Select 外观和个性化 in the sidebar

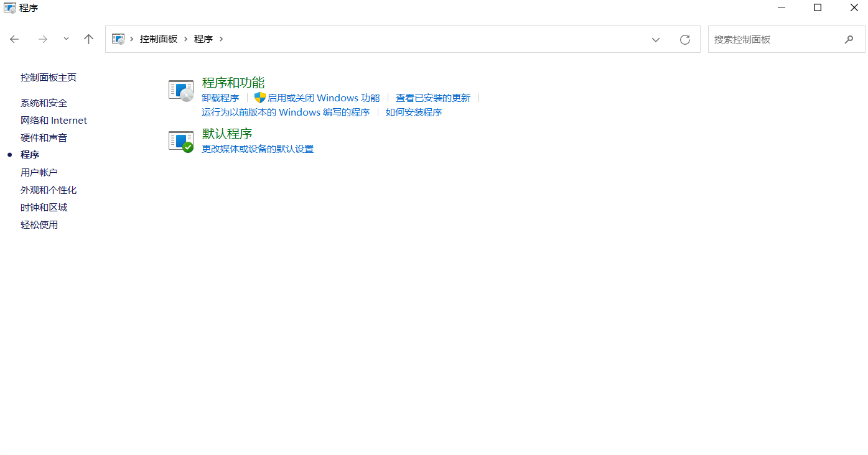pyautogui.click(x=49, y=190)
